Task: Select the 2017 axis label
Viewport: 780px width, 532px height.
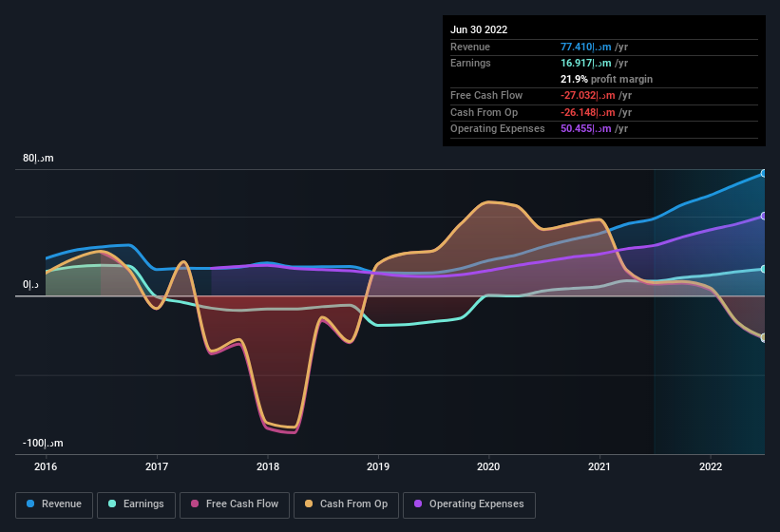Action: (x=157, y=466)
